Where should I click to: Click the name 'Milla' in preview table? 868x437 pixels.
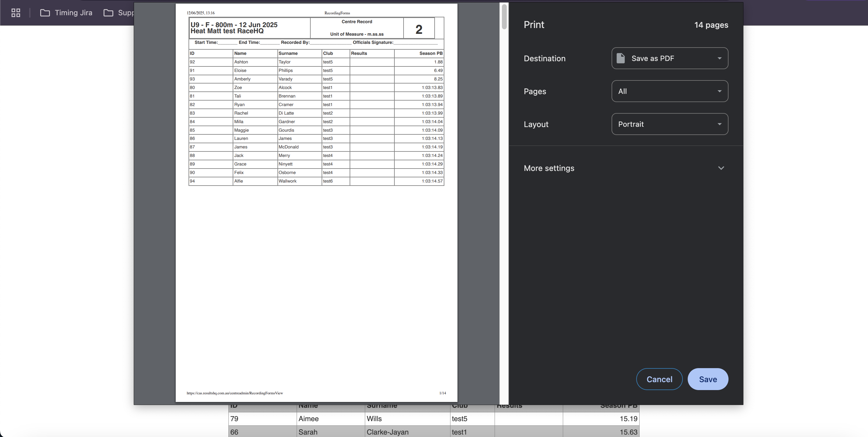(238, 122)
